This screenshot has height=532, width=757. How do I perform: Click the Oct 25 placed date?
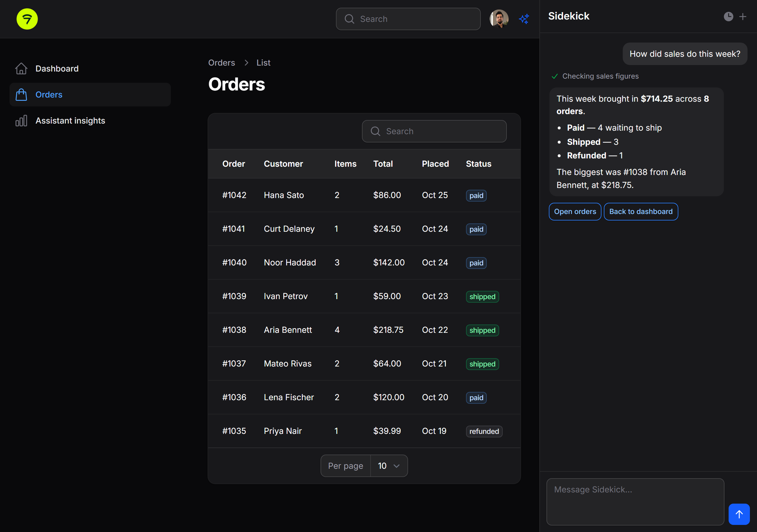click(x=435, y=195)
